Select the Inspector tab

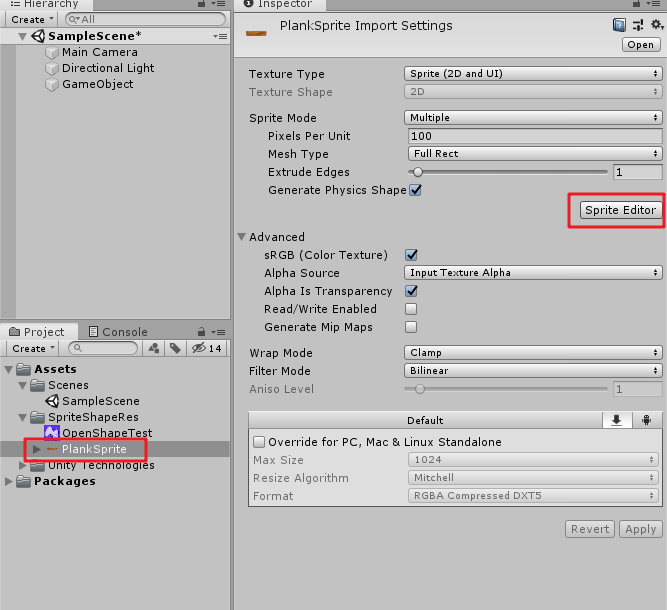[x=278, y=4]
